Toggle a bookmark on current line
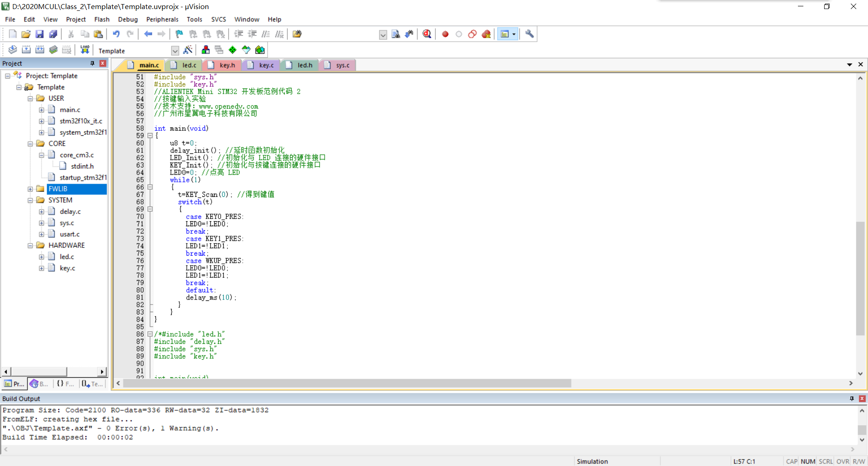Viewport: 868px width, 466px height. pyautogui.click(x=179, y=34)
